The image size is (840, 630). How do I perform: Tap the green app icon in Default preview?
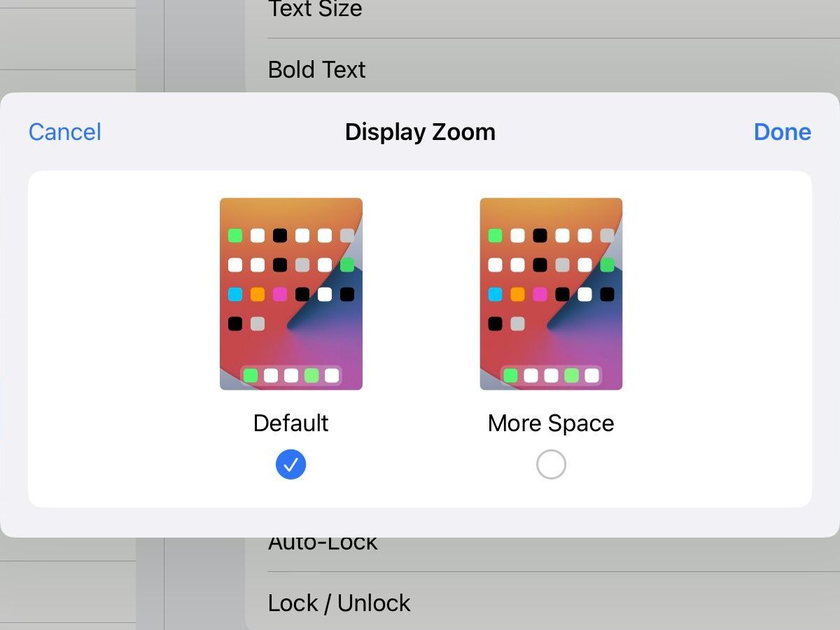tap(234, 235)
